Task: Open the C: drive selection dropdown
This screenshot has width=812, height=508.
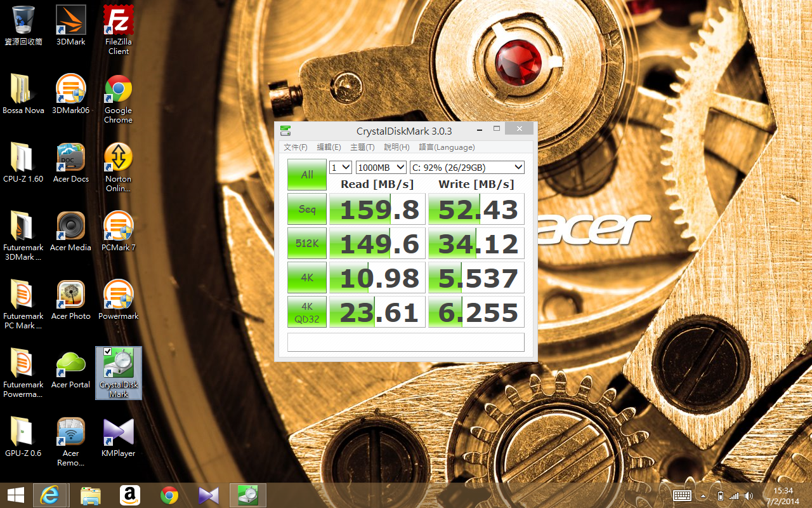Action: pyautogui.click(x=467, y=167)
